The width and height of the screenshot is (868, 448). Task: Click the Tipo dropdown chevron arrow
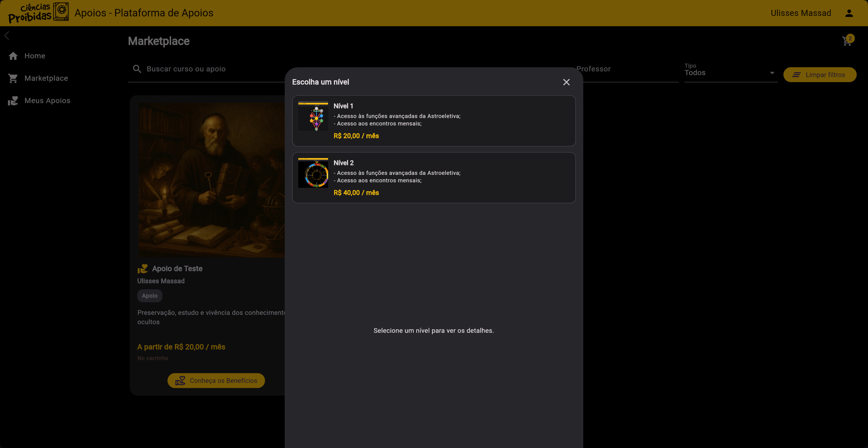pyautogui.click(x=772, y=73)
